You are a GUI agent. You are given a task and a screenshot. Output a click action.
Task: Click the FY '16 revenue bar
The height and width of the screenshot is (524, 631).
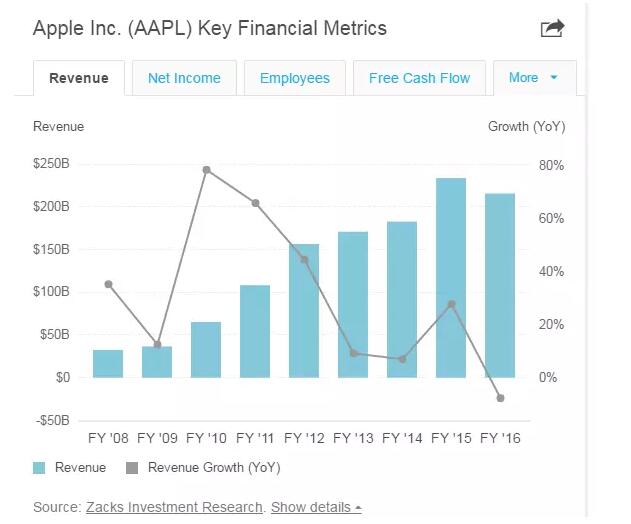[500, 286]
